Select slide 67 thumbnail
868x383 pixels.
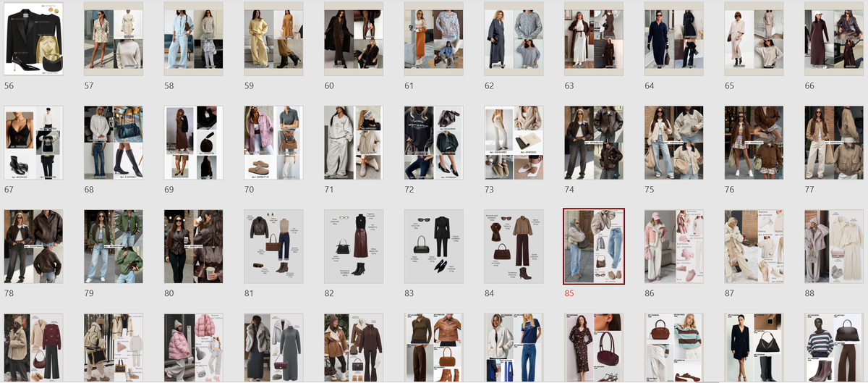click(33, 143)
